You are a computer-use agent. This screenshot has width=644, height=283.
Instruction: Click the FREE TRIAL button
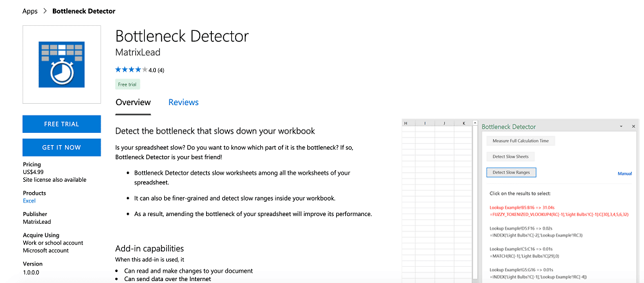tap(62, 124)
